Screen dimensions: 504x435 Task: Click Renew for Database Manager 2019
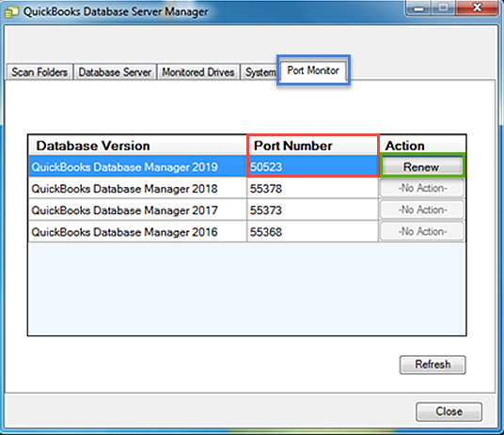tap(421, 166)
